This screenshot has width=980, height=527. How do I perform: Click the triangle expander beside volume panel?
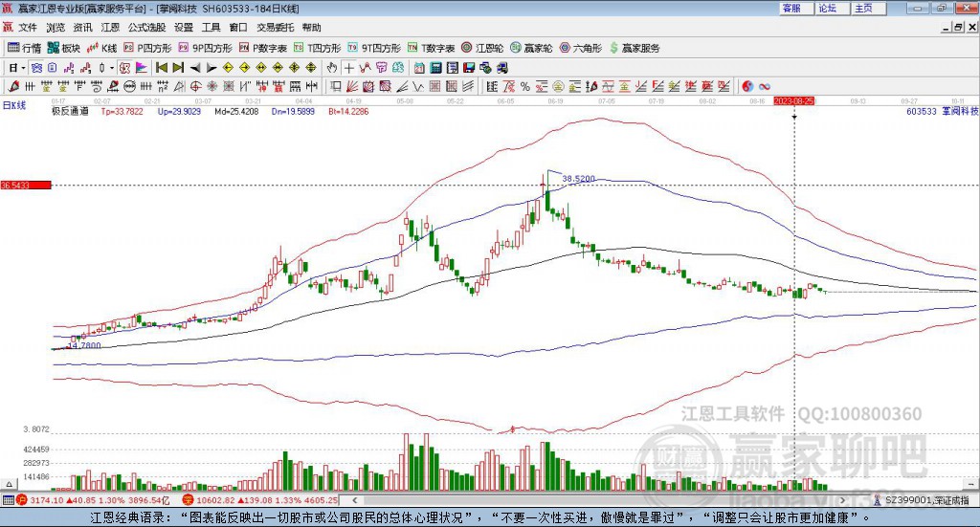(9, 484)
